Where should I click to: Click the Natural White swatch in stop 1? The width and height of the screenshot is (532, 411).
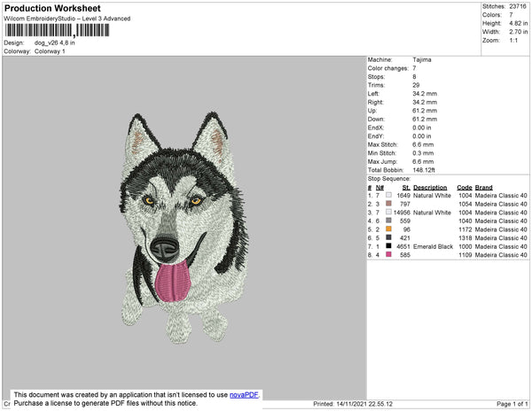point(388,195)
